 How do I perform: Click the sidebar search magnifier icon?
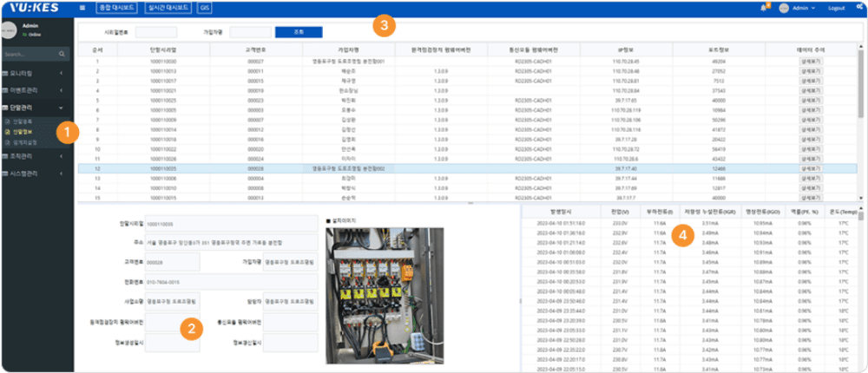click(63, 54)
